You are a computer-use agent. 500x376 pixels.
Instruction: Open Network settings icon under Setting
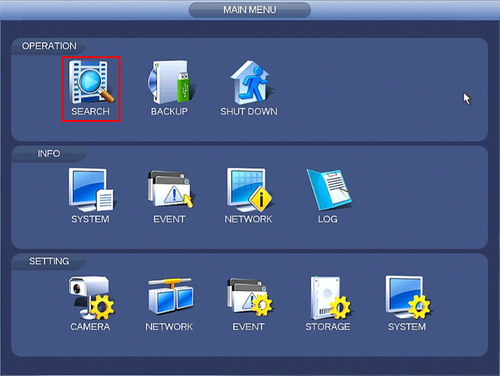point(170,297)
